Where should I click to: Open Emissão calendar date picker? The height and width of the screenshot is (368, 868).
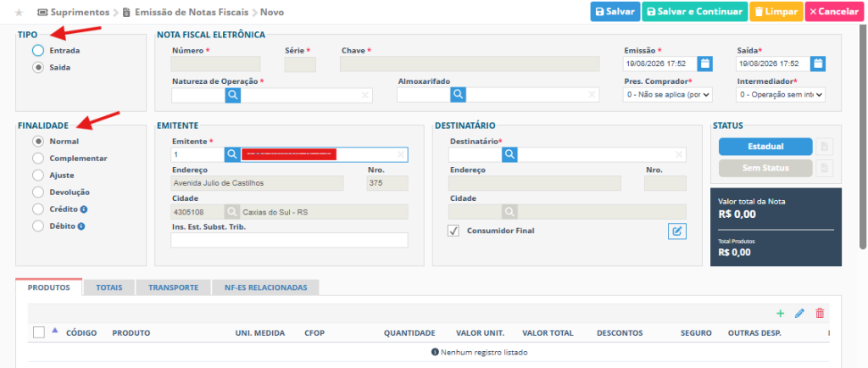coord(704,64)
